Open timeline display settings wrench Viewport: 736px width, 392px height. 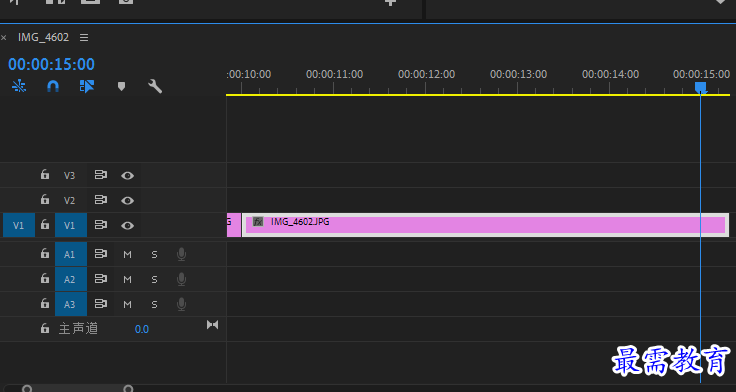pyautogui.click(x=155, y=86)
